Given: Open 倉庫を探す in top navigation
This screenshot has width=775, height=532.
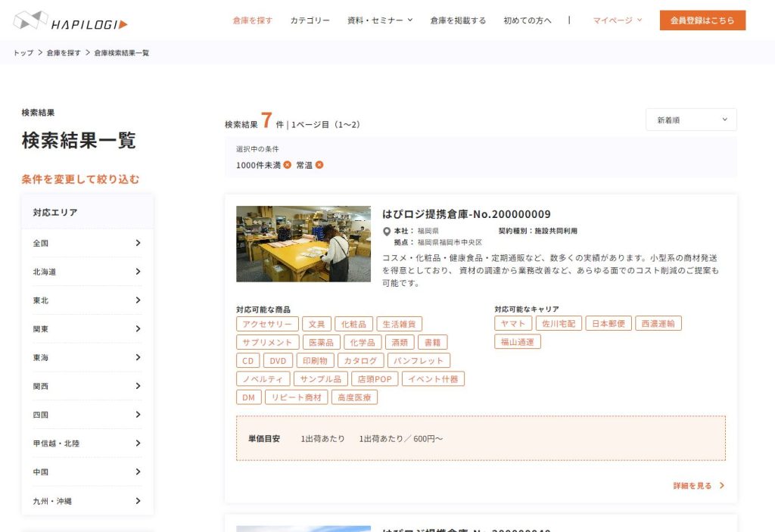Looking at the screenshot, I should [x=253, y=20].
